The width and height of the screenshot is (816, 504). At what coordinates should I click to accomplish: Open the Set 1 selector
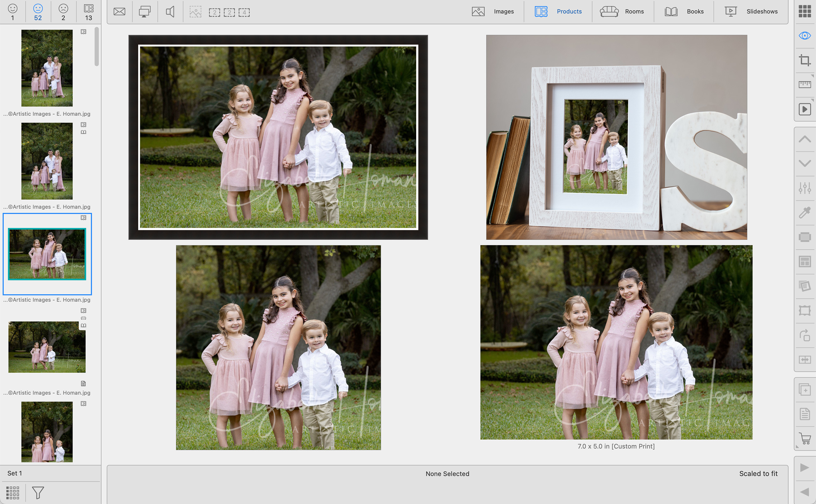[x=15, y=473]
